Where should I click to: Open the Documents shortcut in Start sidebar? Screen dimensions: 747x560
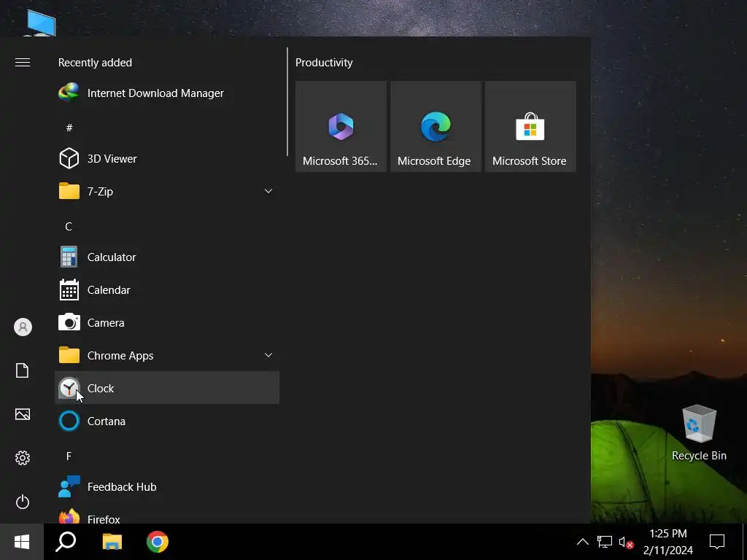[23, 370]
